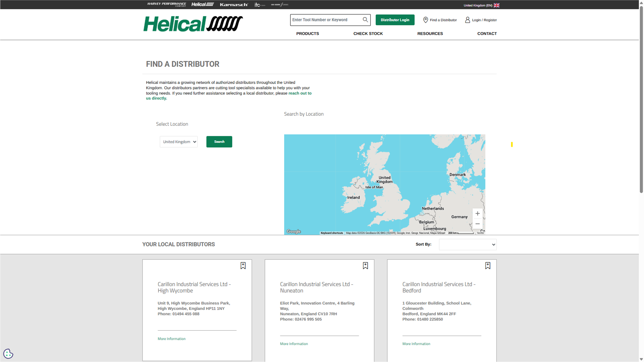
Task: Click the Harvey Performance Company logo
Action: [167, 4]
